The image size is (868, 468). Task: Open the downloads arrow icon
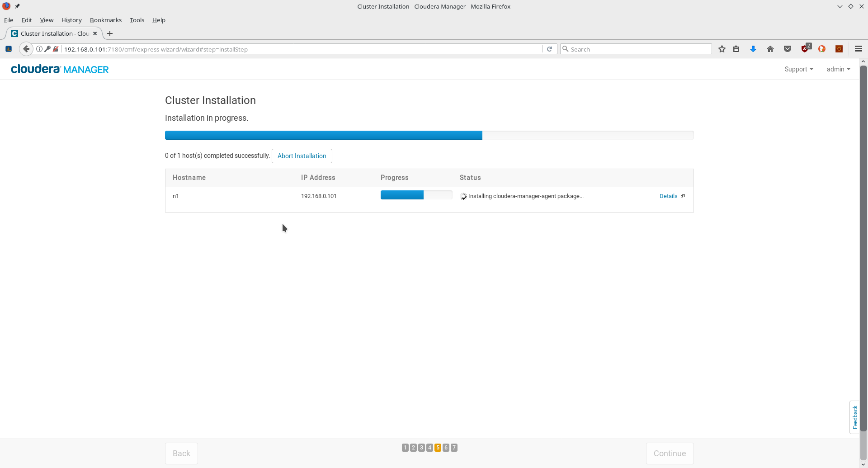tap(753, 49)
